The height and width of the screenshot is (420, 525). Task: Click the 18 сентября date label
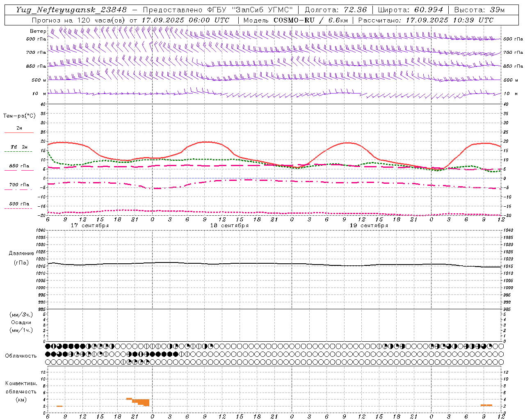click(x=229, y=226)
